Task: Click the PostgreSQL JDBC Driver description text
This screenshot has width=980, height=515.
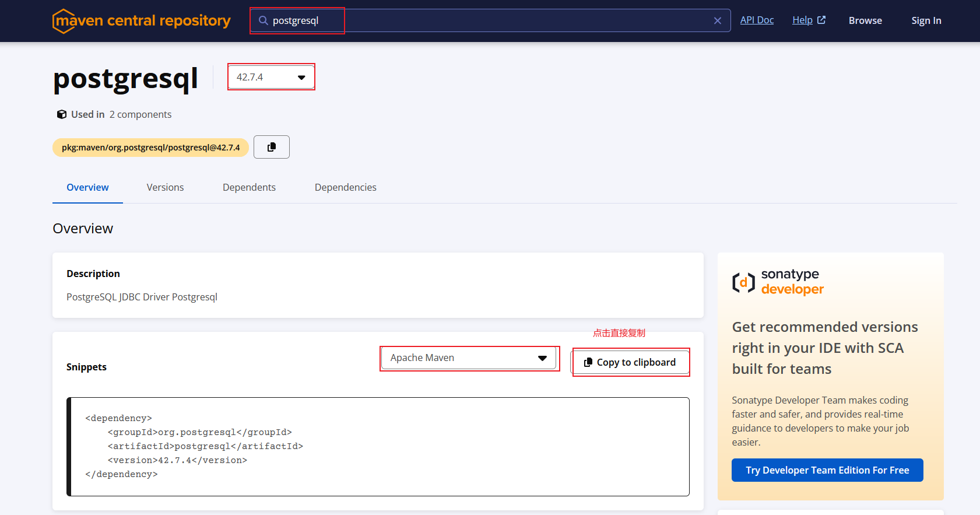Action: pos(142,297)
